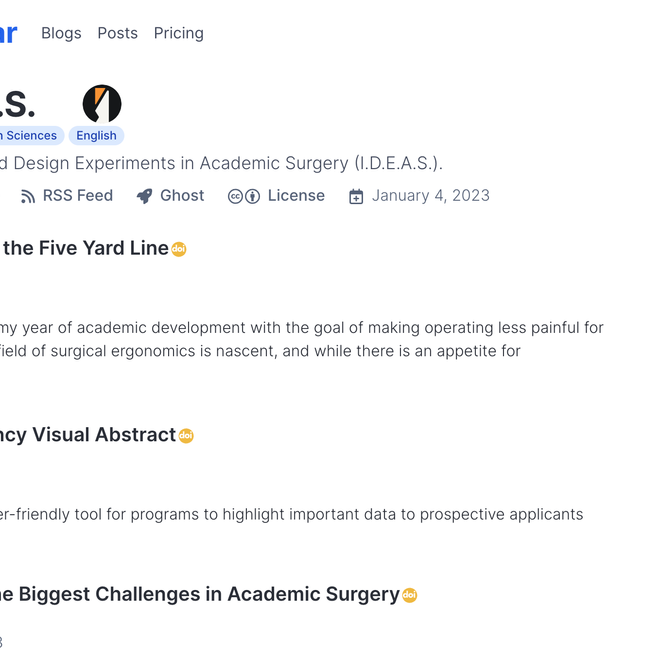Open the Five Yard Line post title
This screenshot has width=660, height=660.
tap(84, 248)
